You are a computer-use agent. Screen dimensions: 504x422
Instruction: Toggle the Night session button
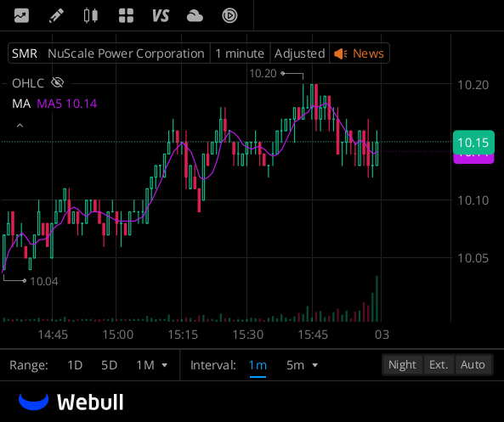coord(402,365)
